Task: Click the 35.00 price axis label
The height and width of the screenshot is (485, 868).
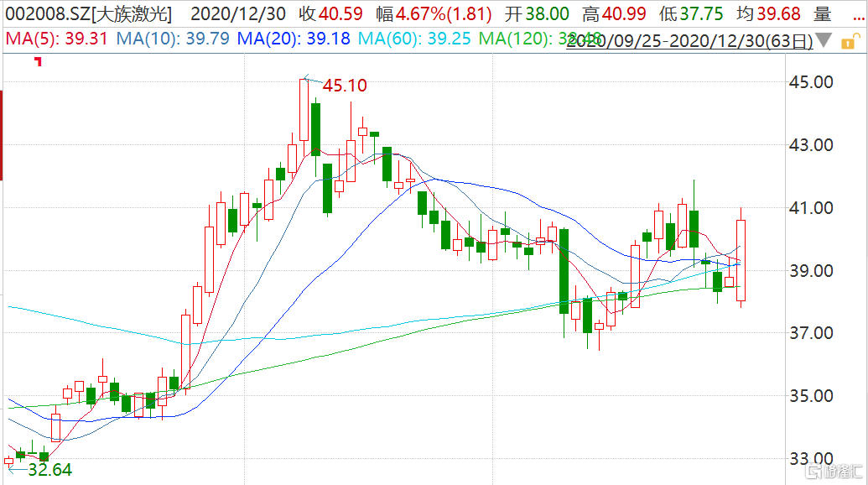Action: point(811,396)
